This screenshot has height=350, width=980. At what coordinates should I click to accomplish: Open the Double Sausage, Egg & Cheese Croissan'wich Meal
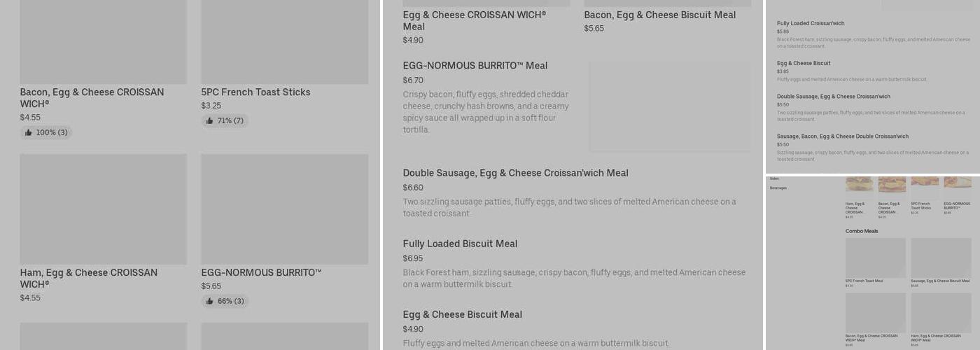click(515, 173)
